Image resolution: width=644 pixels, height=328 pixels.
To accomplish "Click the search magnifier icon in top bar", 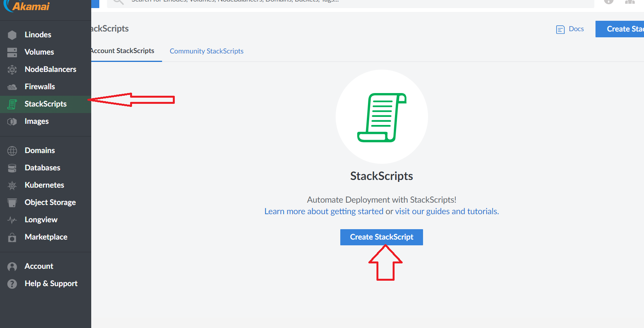I will coord(119,2).
